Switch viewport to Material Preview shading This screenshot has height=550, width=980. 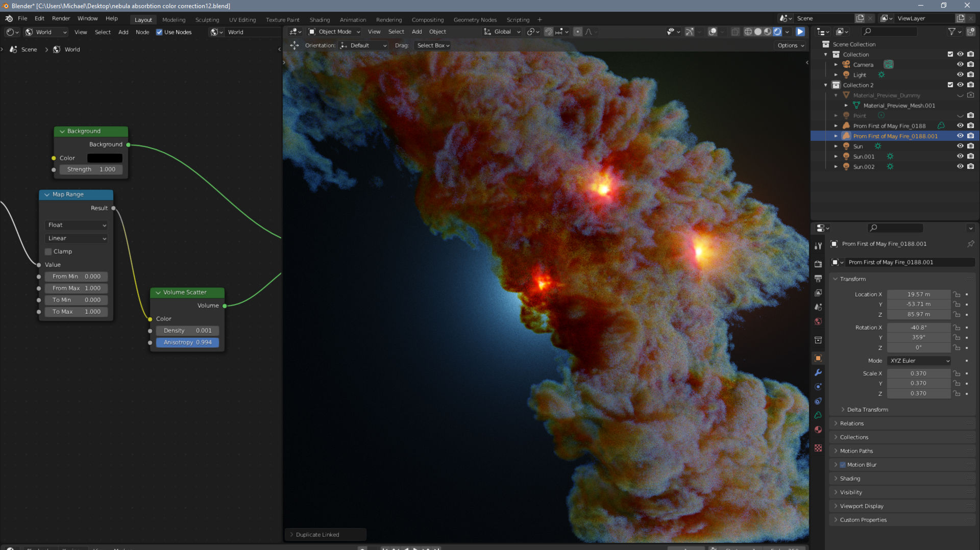[x=768, y=32]
